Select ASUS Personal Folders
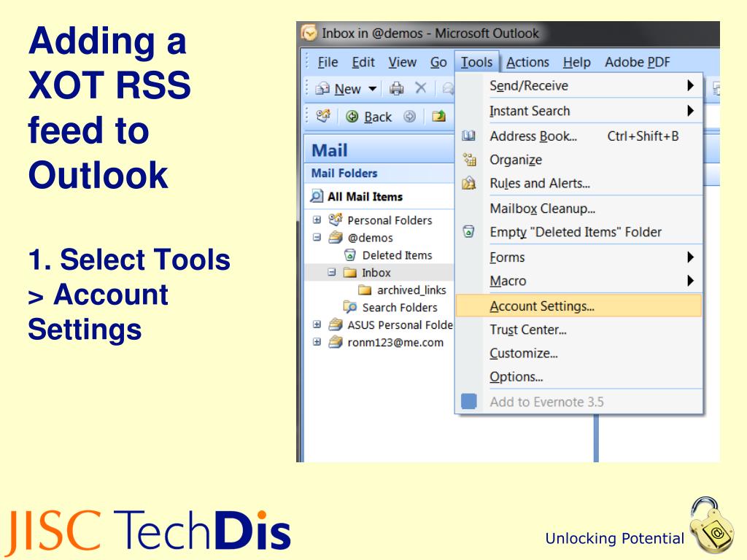 coord(400,324)
